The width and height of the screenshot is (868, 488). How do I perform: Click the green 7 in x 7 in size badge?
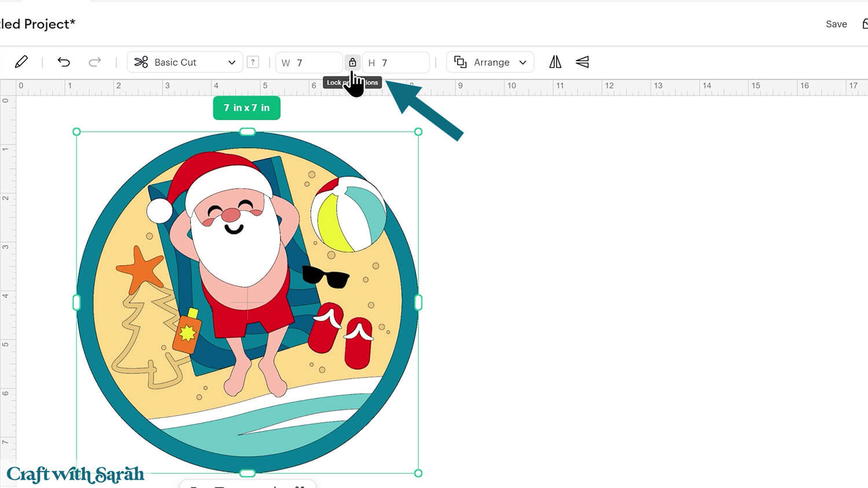coord(247,108)
